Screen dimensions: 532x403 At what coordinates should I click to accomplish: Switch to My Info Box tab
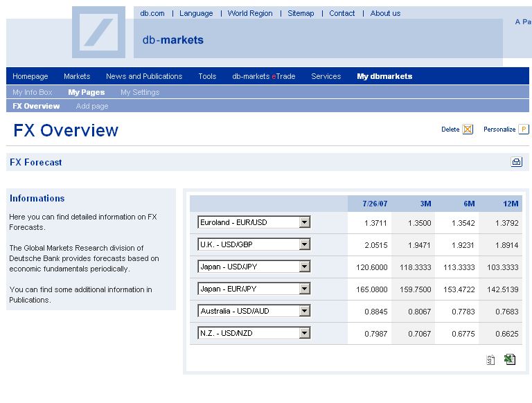tap(33, 92)
